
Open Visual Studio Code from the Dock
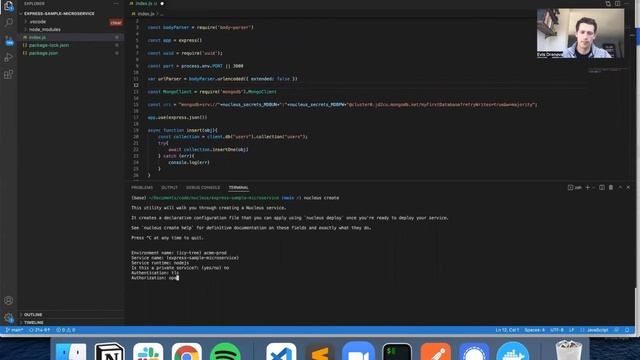coord(281,352)
